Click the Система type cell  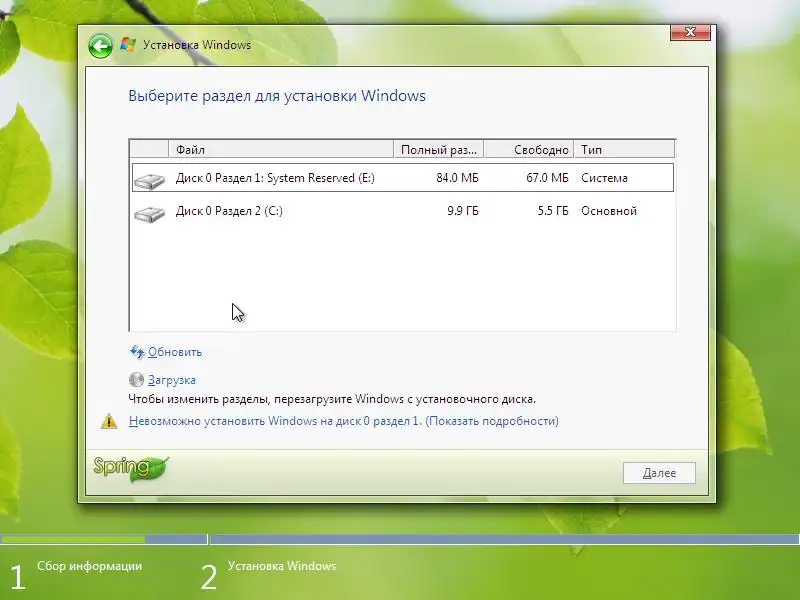[x=604, y=178]
